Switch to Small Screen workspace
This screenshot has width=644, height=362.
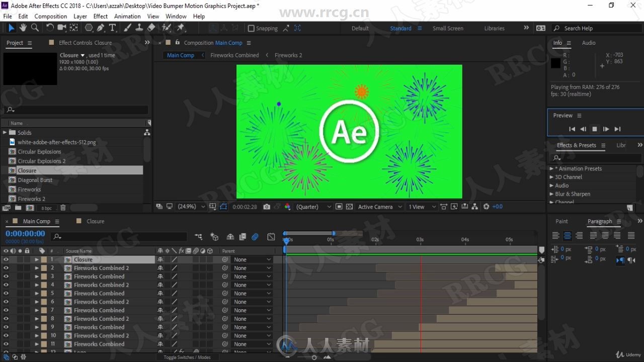pyautogui.click(x=448, y=28)
